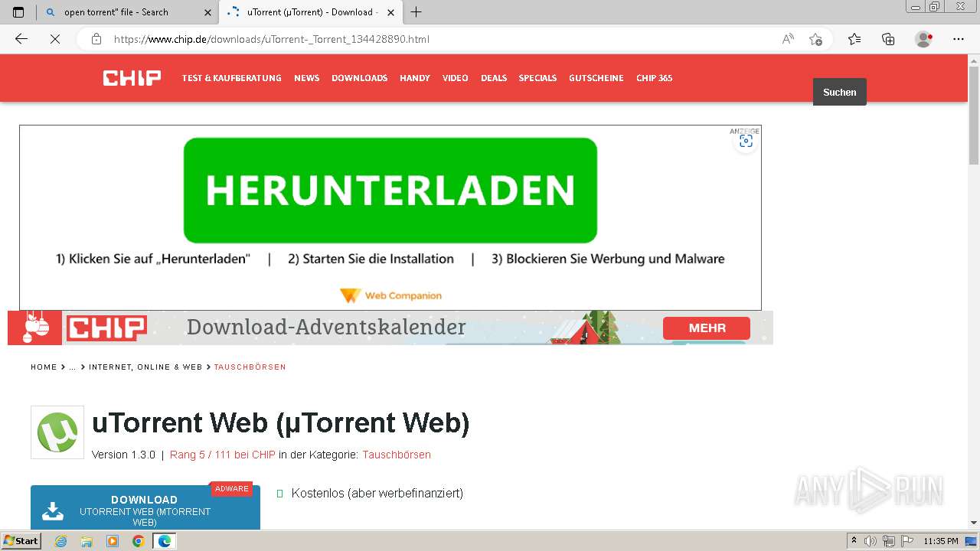Open the Windows Start menu
Viewport: 980px width, 551px height.
pos(21,541)
